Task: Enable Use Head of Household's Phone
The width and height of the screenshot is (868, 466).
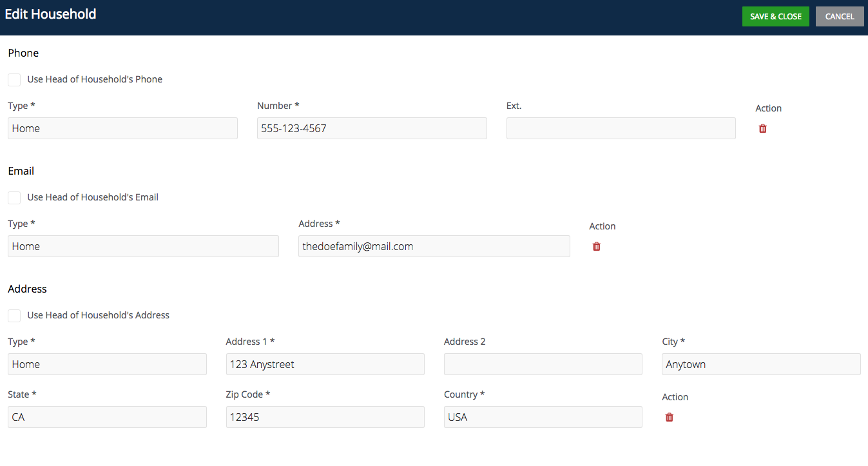Action: tap(14, 80)
